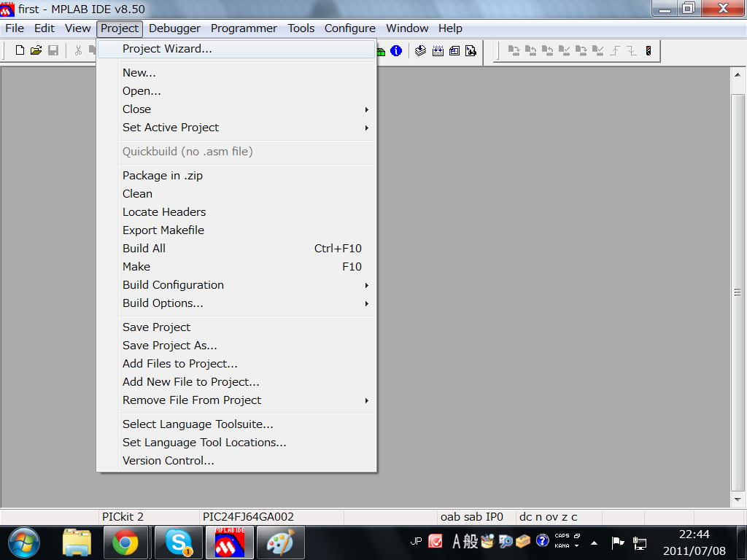747x560 pixels.
Task: Select Make in the Project menu
Action: click(x=236, y=267)
